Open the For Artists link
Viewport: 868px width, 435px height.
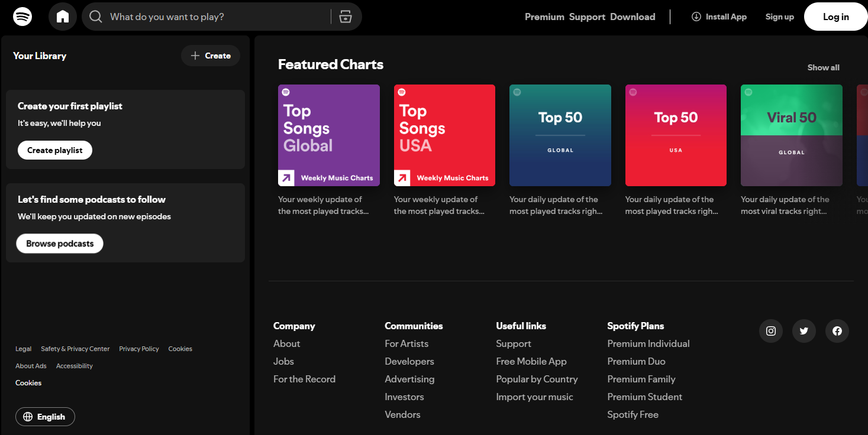pyautogui.click(x=406, y=343)
